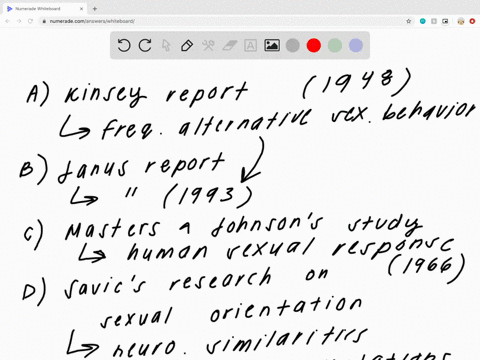Open a new browser tab
This screenshot has width=480, height=360.
click(95, 9)
